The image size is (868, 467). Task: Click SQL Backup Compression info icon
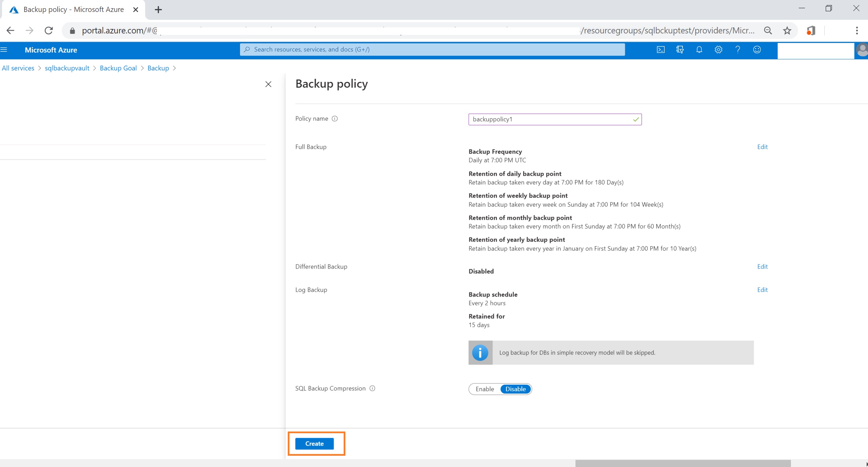tap(372, 388)
